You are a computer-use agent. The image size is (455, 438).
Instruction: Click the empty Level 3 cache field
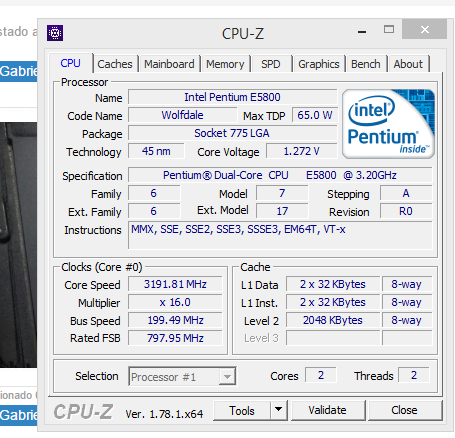pyautogui.click(x=333, y=338)
